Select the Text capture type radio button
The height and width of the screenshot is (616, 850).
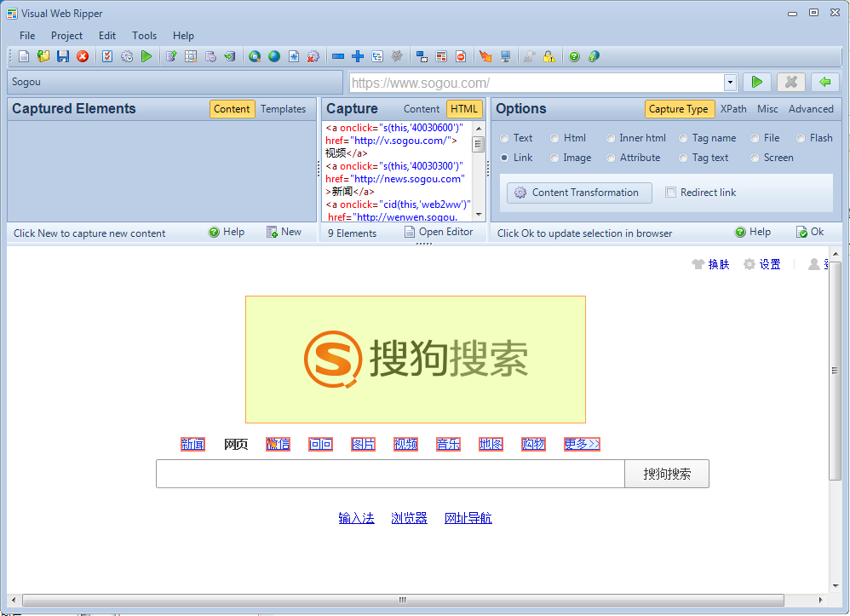(505, 138)
